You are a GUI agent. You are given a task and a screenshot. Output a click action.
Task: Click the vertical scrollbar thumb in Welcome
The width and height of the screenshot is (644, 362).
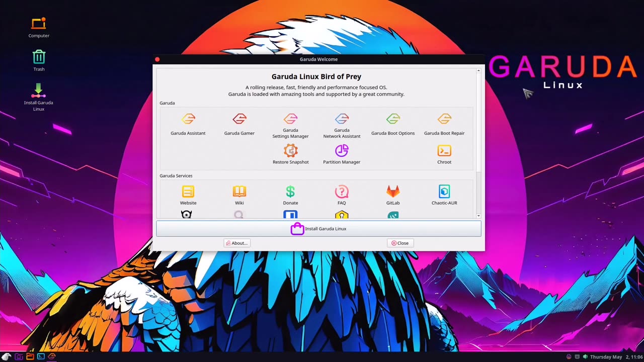[478, 123]
